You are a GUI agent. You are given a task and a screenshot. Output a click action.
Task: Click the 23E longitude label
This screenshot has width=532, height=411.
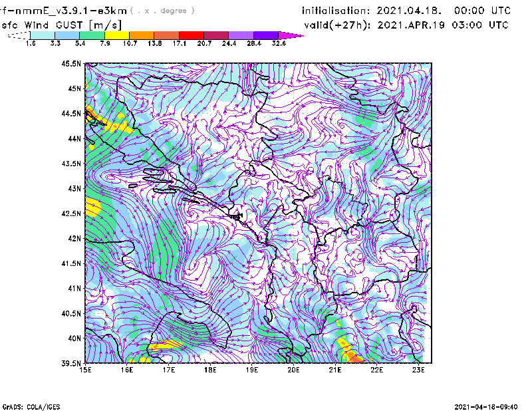(x=418, y=370)
